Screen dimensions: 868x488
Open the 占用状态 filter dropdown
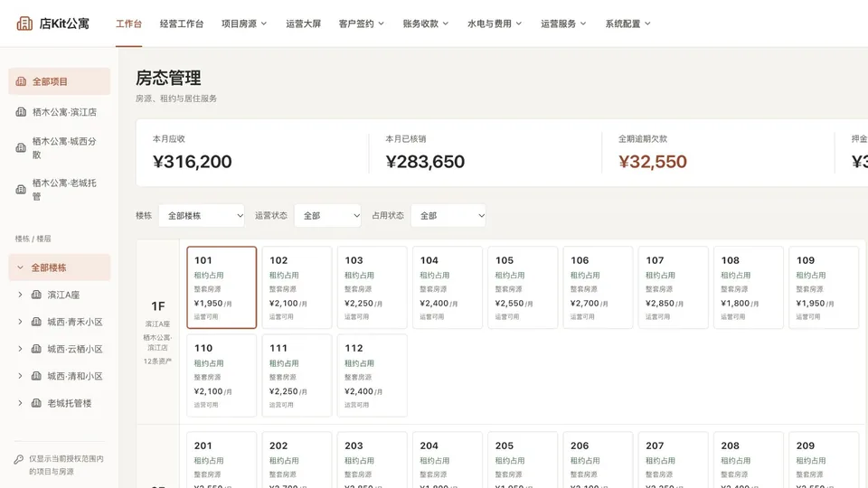pyautogui.click(x=448, y=215)
